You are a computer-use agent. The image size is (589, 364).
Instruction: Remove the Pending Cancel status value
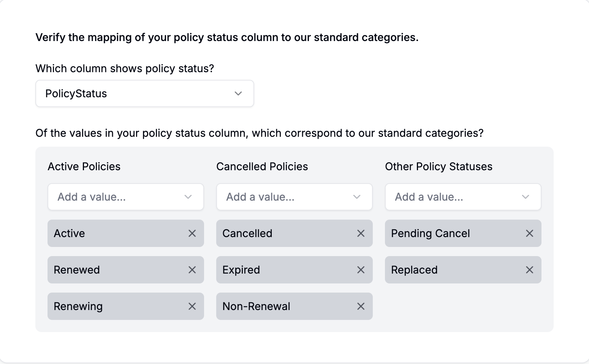click(530, 233)
